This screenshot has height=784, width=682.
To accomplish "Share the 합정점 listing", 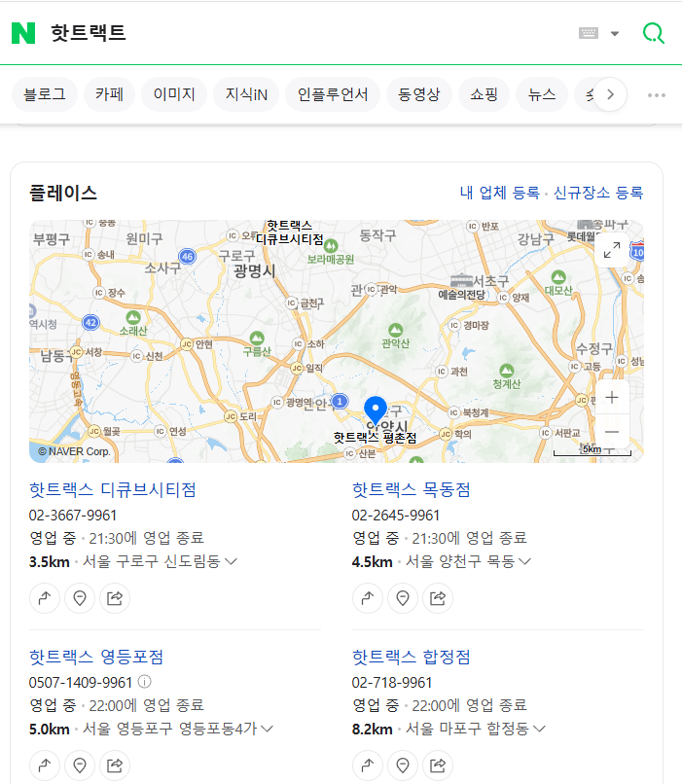I will coord(438,765).
